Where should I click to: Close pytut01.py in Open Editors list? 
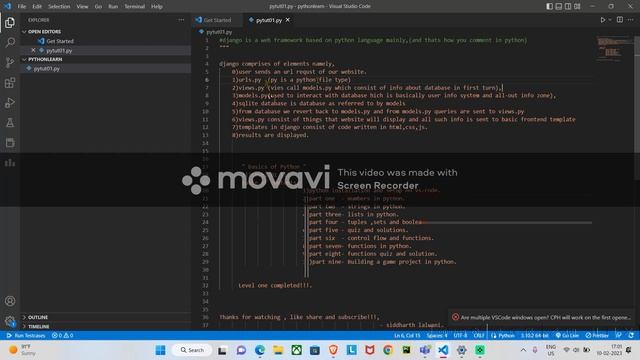tap(33, 50)
